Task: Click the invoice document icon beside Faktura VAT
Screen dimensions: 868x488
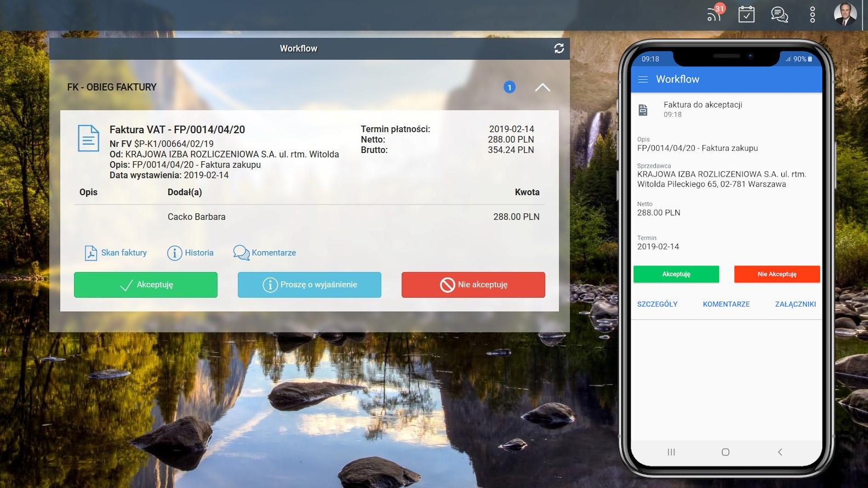Action: click(88, 138)
